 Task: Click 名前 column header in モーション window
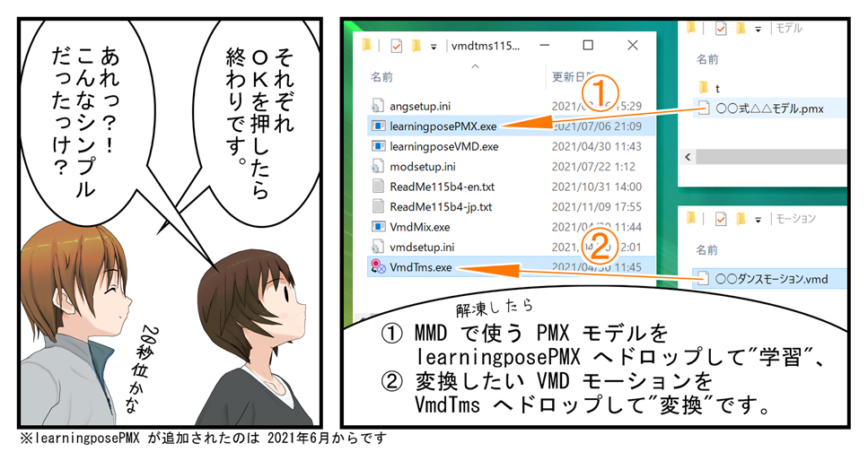(x=707, y=249)
